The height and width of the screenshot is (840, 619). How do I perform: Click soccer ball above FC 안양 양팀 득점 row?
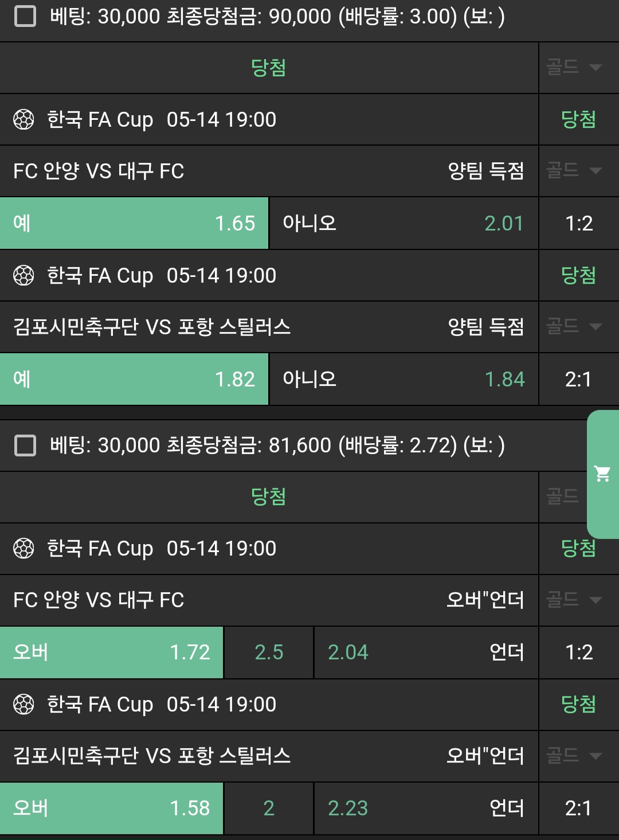click(23, 119)
